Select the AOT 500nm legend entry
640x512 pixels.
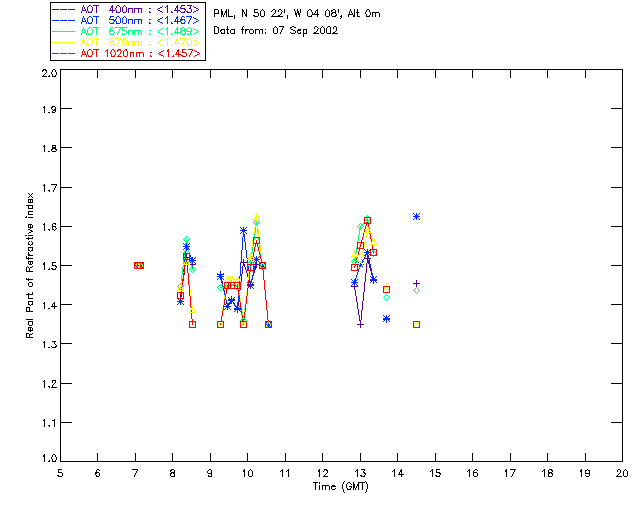[128, 19]
